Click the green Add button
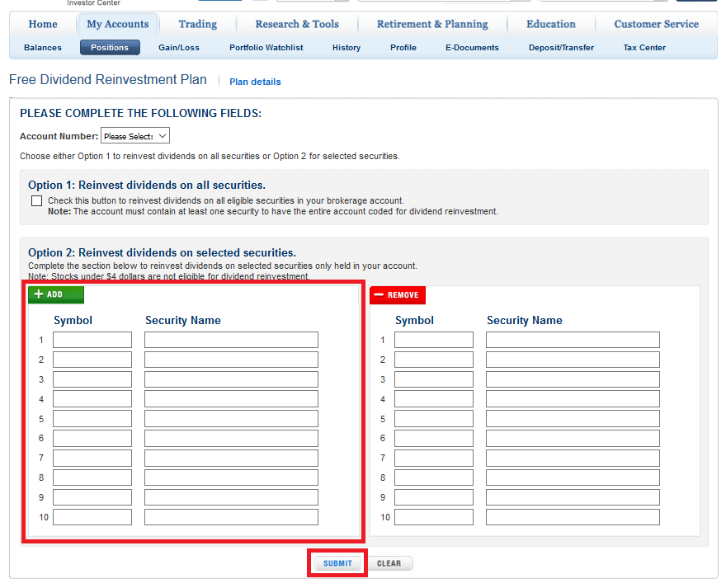The width and height of the screenshot is (726, 588). click(x=56, y=295)
